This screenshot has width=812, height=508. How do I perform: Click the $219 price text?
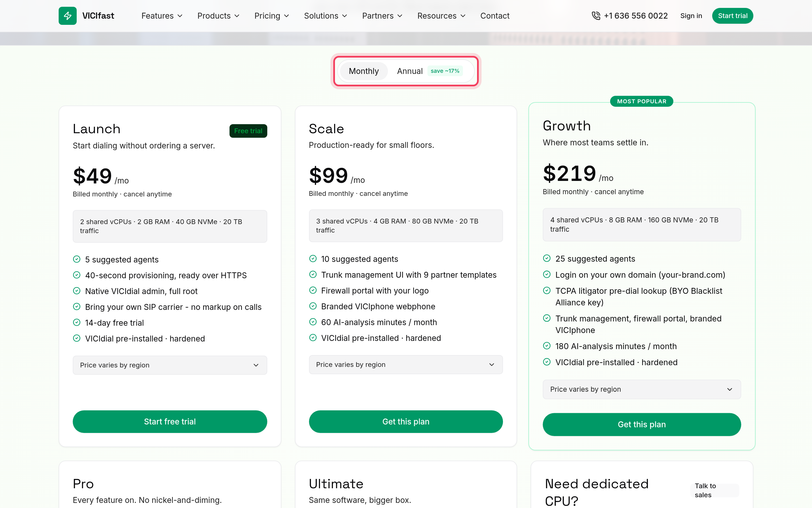(570, 173)
